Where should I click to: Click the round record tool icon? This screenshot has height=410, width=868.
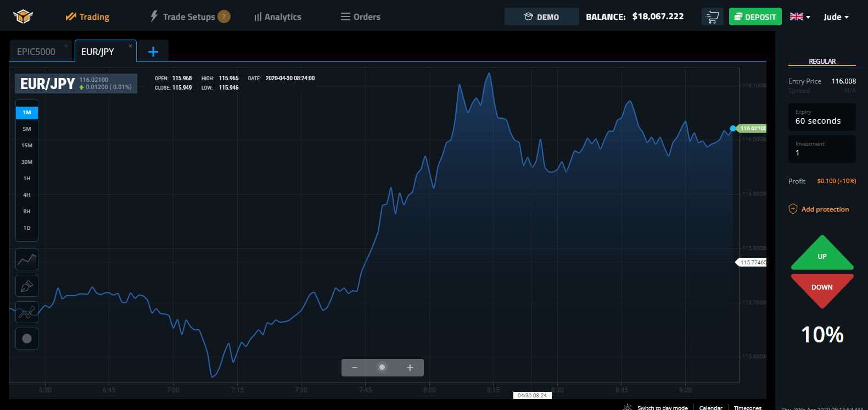(x=27, y=339)
